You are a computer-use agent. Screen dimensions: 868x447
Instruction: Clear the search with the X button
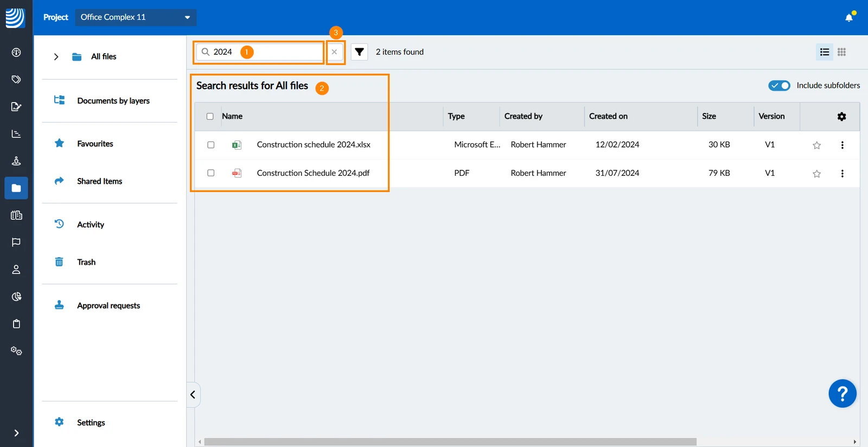[x=334, y=52]
